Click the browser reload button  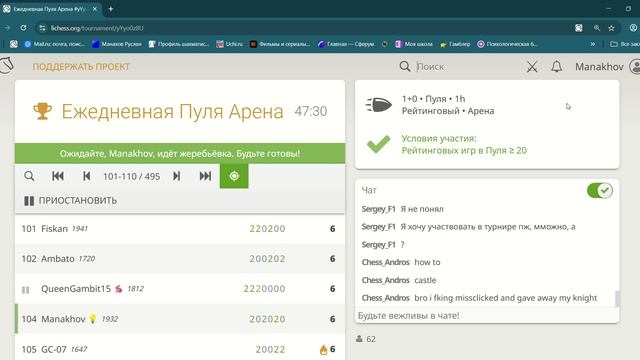(23, 28)
